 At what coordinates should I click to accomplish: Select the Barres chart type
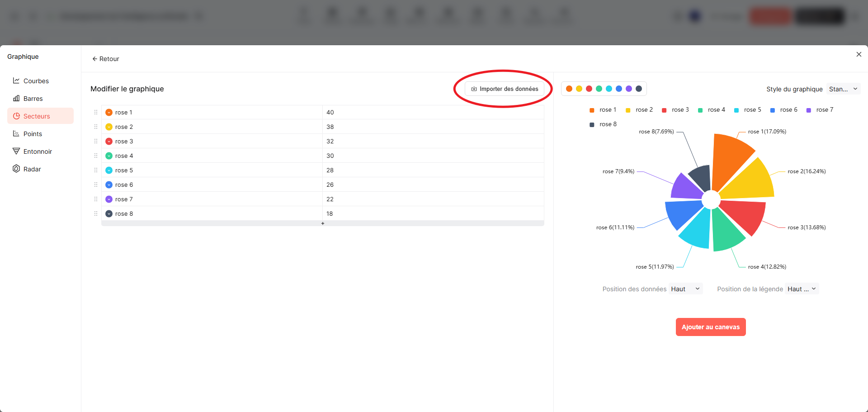coord(40,99)
